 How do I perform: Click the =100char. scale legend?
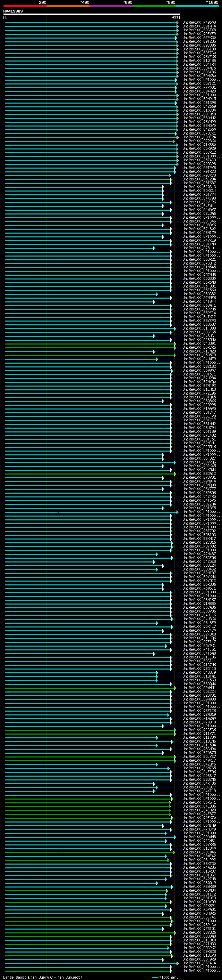click(165, 977)
